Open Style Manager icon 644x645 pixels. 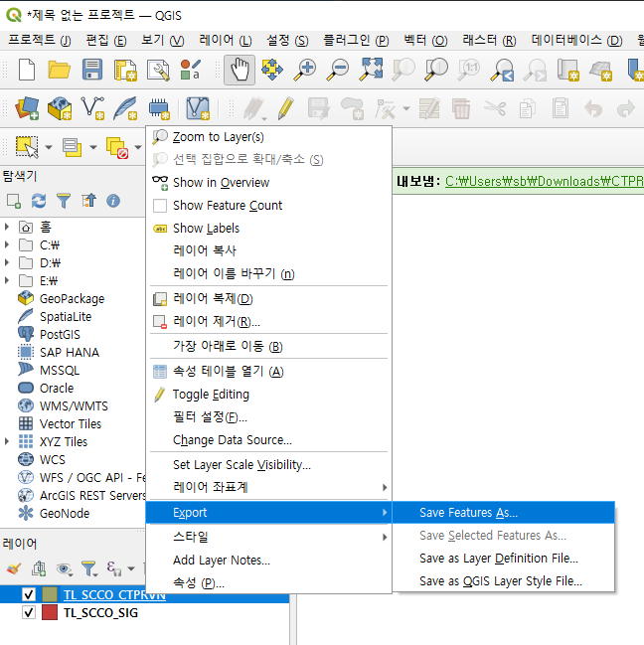click(191, 70)
